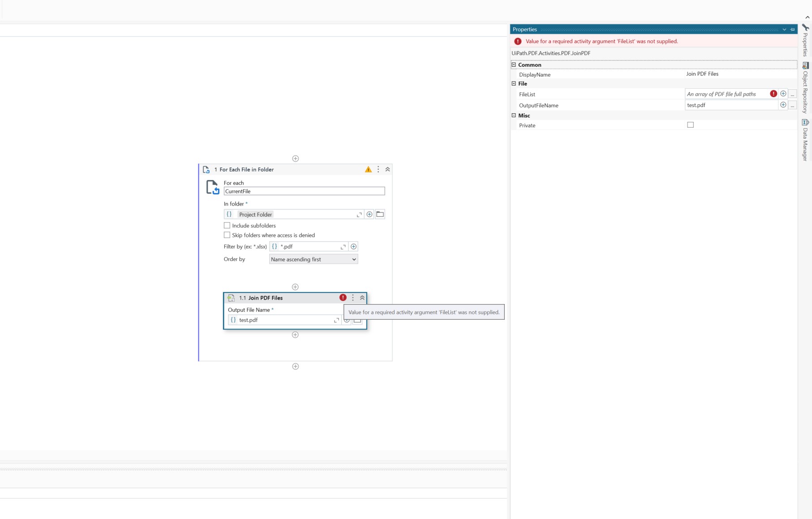This screenshot has height=519, width=812.
Task: Click the red error icon in FileList field
Action: tap(773, 94)
